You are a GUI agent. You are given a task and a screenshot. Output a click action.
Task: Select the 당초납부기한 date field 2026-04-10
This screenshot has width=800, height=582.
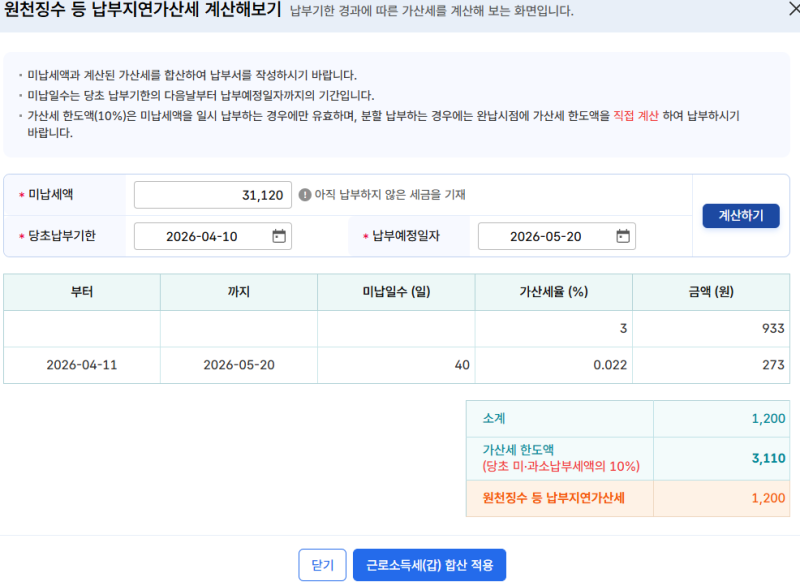coord(213,236)
